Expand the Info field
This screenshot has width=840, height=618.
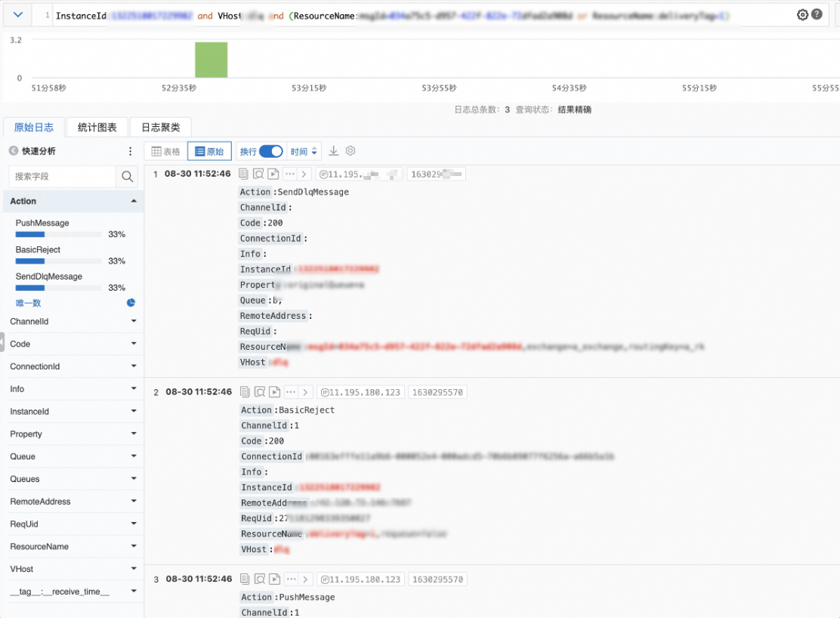click(73, 388)
